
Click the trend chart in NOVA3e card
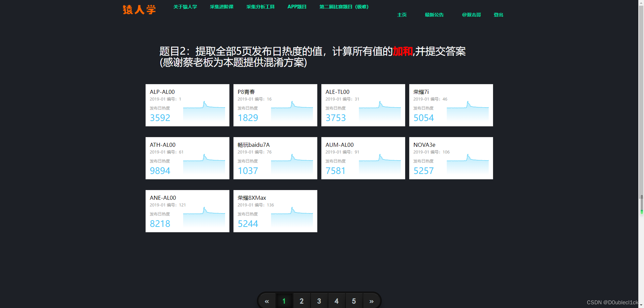[x=468, y=164]
